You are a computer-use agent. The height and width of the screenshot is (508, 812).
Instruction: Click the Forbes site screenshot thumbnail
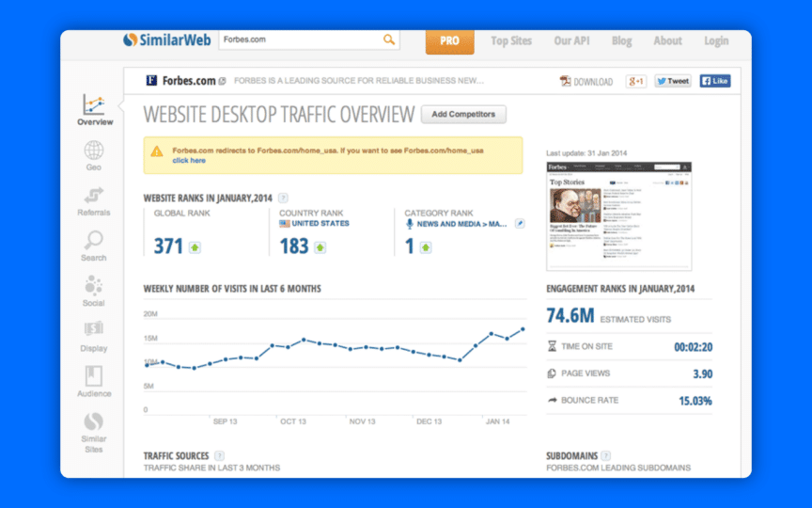pyautogui.click(x=618, y=216)
